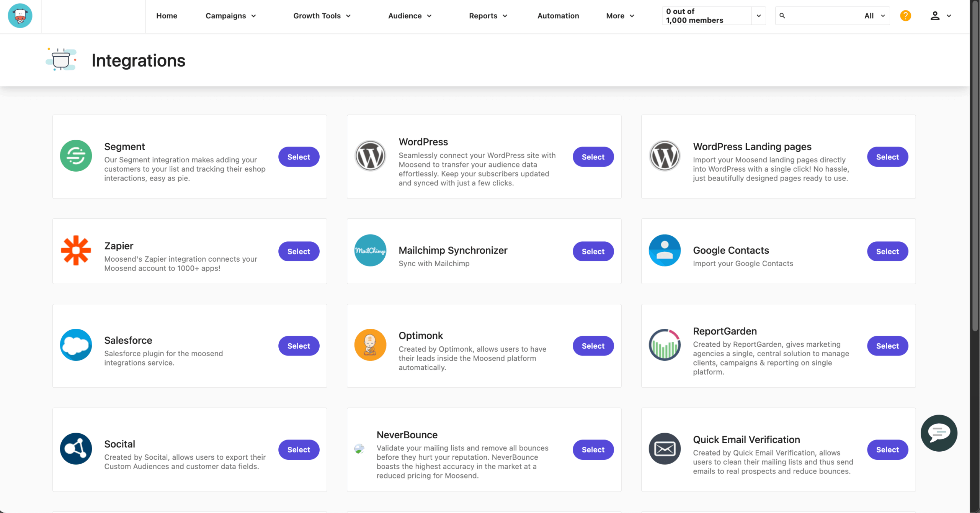
Task: Open the help question mark icon
Action: click(905, 16)
